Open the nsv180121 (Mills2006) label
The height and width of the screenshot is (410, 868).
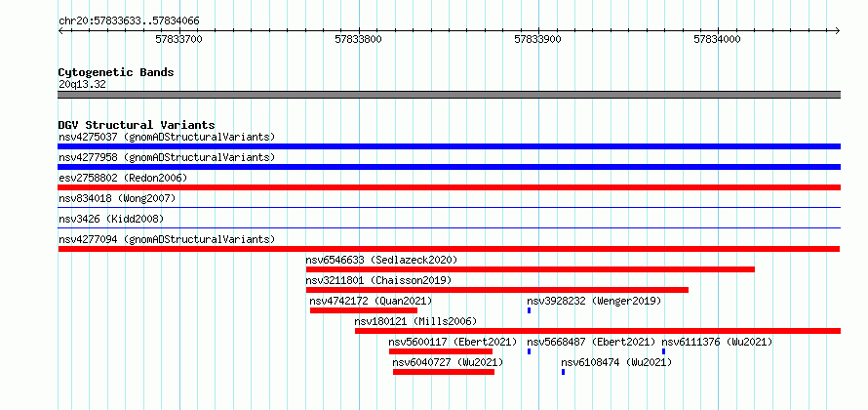pos(415,321)
